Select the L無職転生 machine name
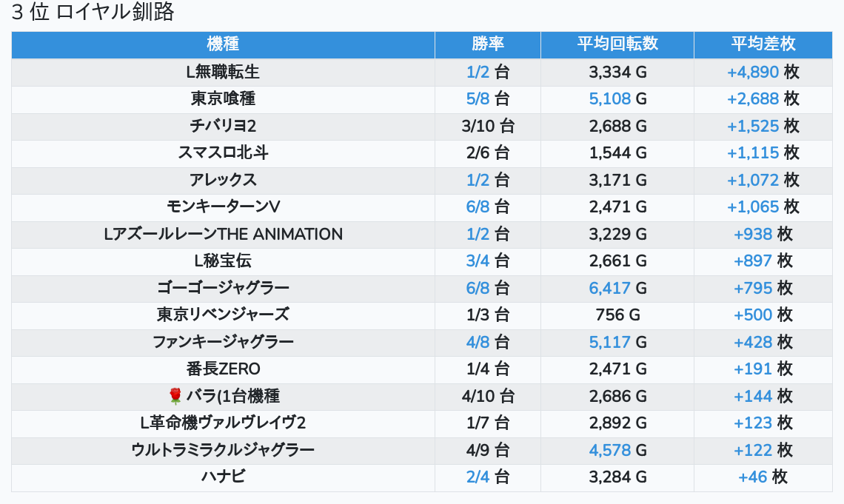The image size is (844, 504). 223,72
